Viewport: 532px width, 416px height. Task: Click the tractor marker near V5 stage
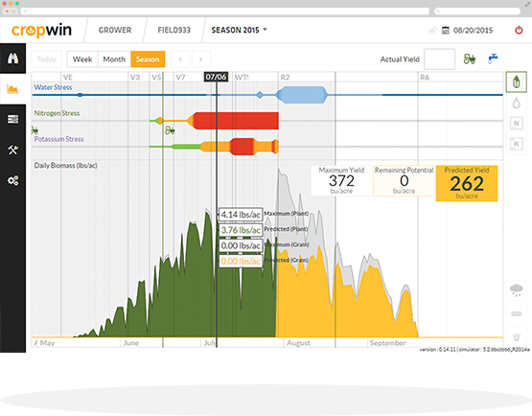tap(170, 130)
